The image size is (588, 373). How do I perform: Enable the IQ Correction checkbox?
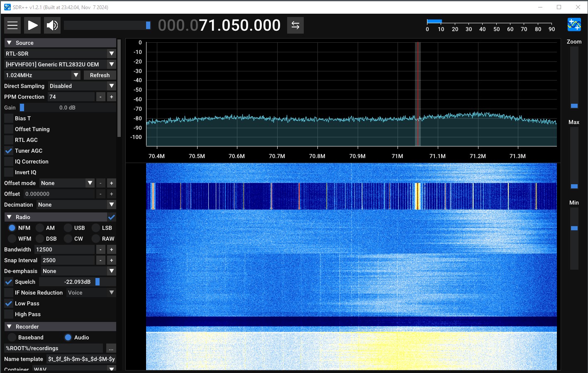(9, 161)
